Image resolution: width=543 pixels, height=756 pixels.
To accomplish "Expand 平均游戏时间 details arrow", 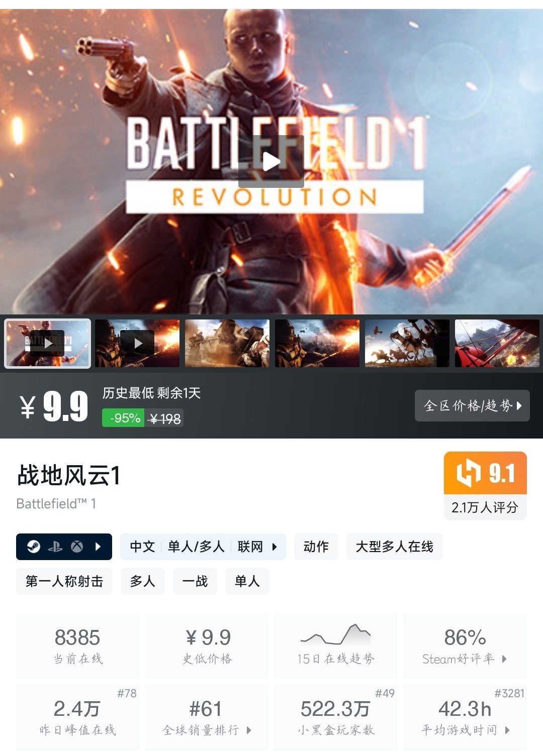I will (x=507, y=730).
